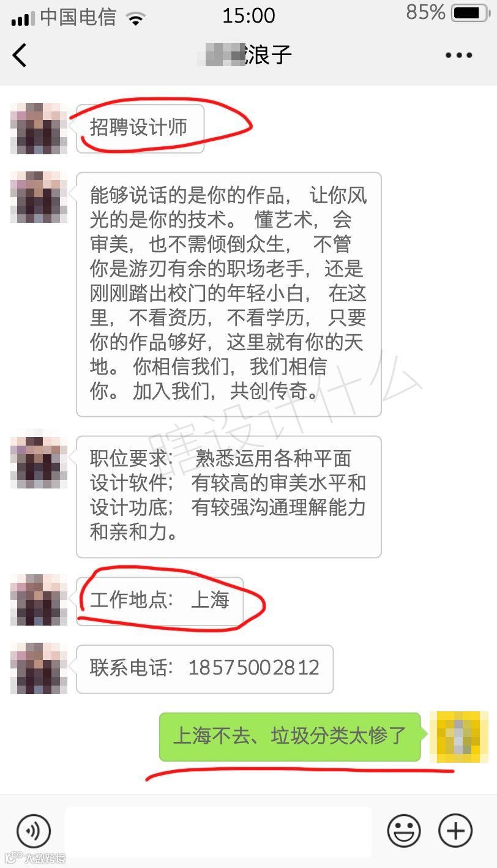Tap long message starting 能够说话的是你的作品
This screenshot has width=497, height=868.
(229, 294)
